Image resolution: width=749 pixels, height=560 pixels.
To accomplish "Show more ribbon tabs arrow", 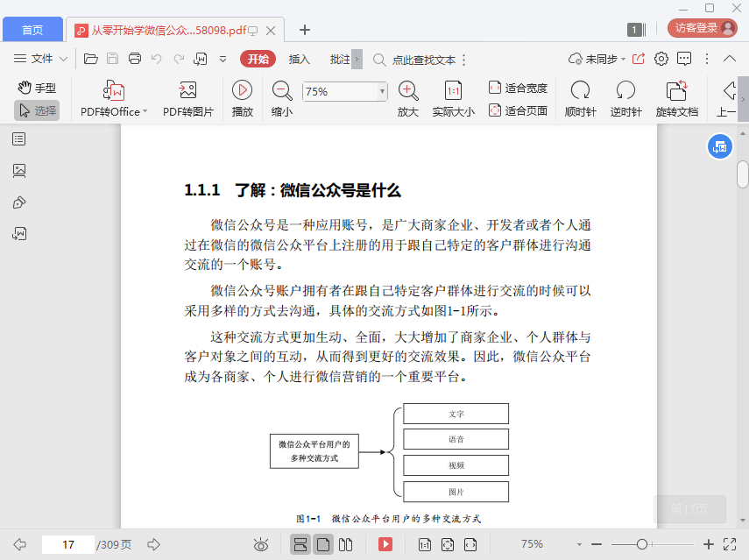I will click(357, 60).
